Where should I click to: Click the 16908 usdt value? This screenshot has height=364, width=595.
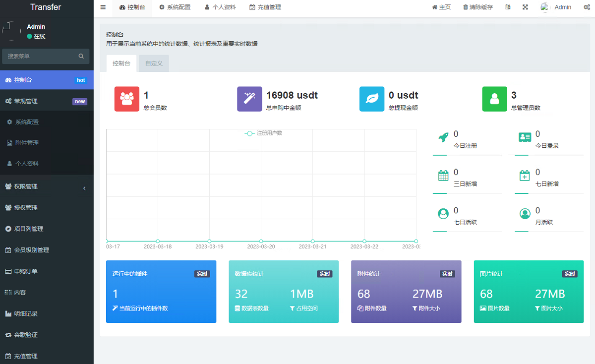[292, 95]
